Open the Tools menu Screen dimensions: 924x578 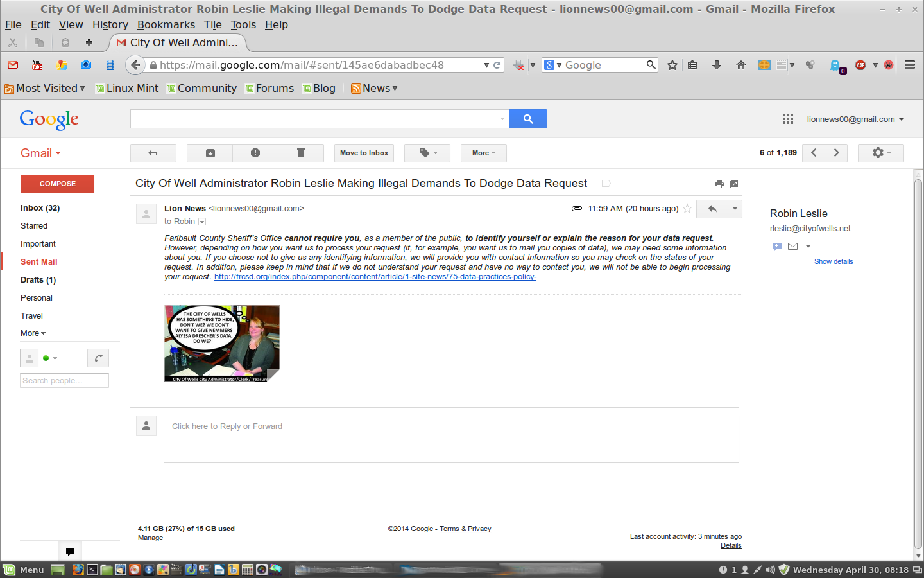(243, 24)
